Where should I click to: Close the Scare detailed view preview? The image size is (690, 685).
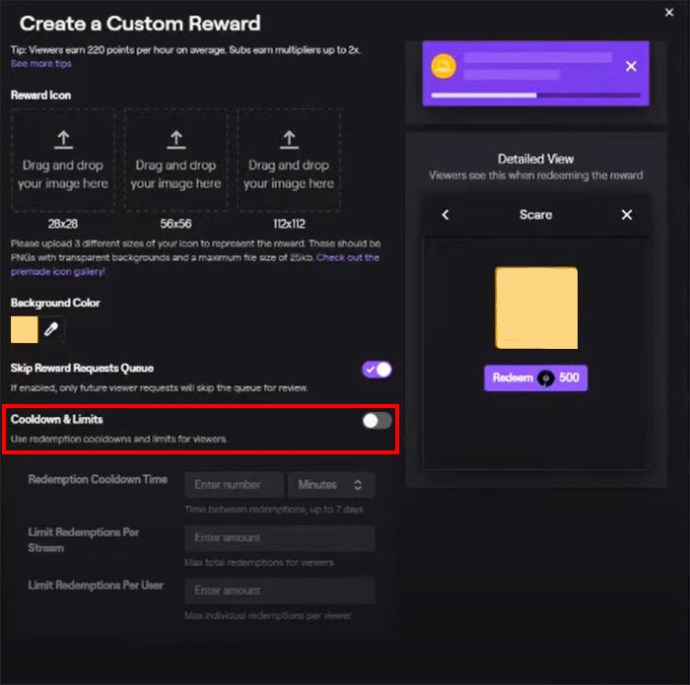pos(627,215)
